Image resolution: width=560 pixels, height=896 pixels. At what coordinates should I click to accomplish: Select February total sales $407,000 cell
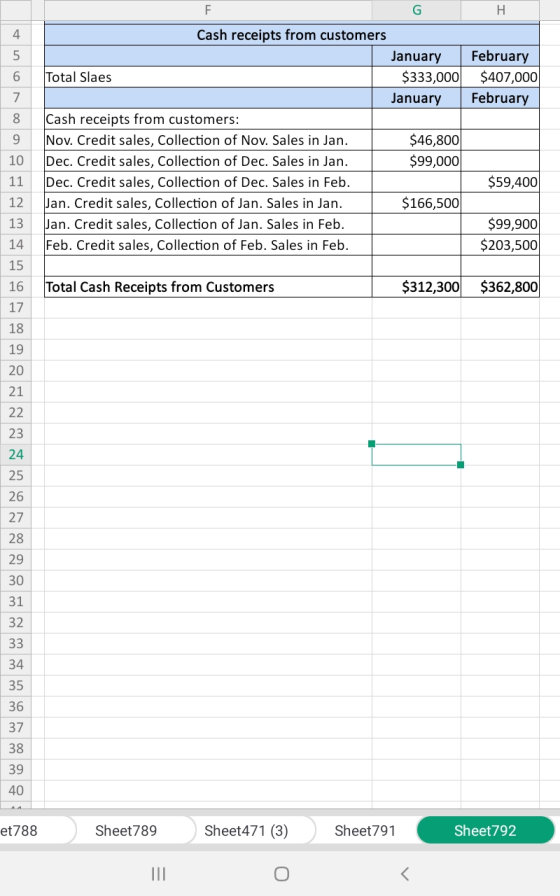(500, 77)
